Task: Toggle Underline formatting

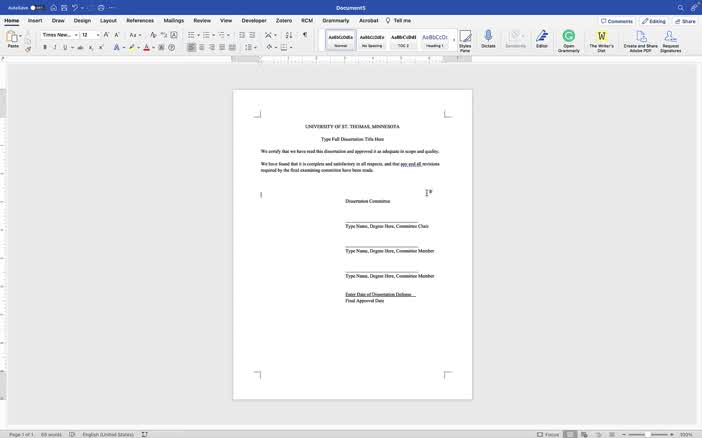Action: (65, 47)
